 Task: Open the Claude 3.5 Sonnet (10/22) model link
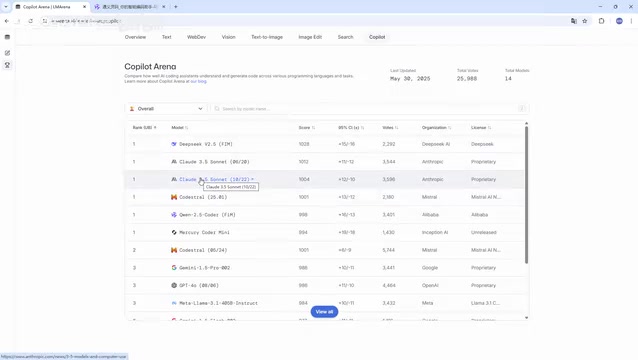[x=214, y=179]
